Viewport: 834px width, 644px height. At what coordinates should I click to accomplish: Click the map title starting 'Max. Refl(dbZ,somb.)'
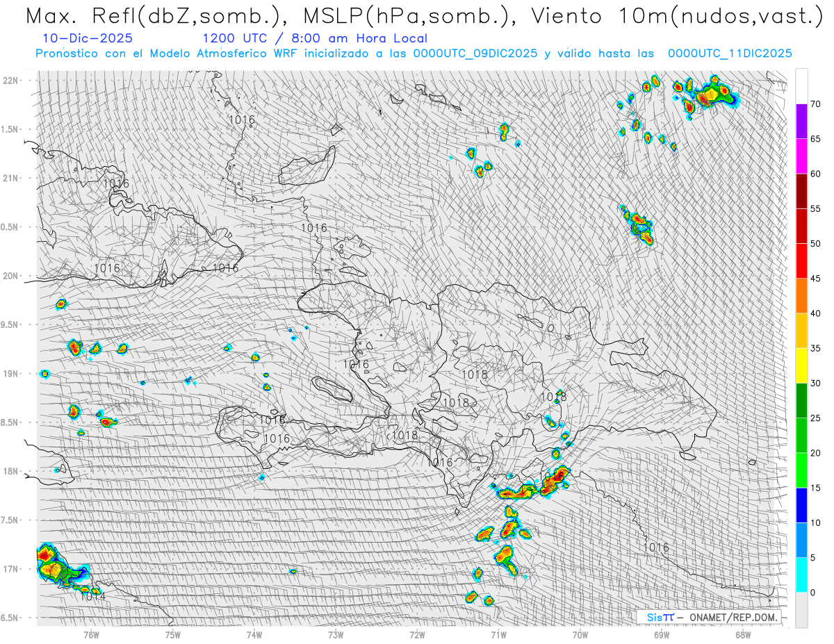423,15
